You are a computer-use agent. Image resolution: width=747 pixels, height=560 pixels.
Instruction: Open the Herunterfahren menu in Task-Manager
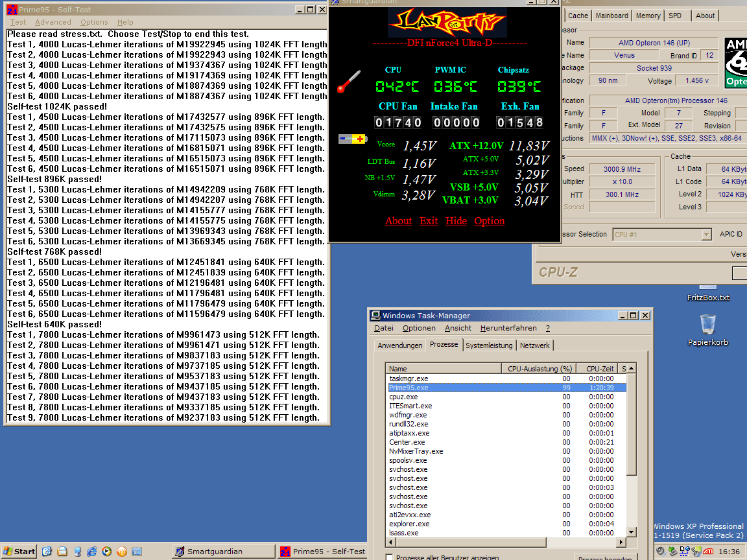click(508, 328)
